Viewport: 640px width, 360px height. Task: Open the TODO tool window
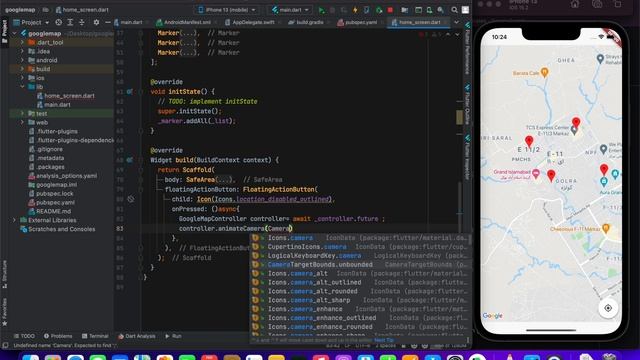pyautogui.click(x=24, y=336)
